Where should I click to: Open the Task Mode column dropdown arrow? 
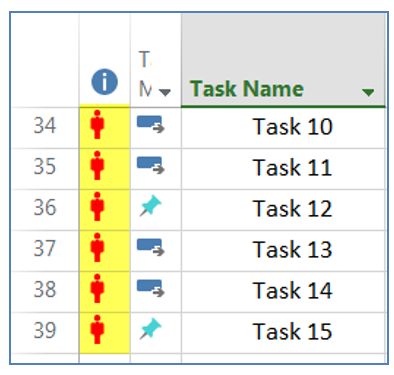point(165,92)
